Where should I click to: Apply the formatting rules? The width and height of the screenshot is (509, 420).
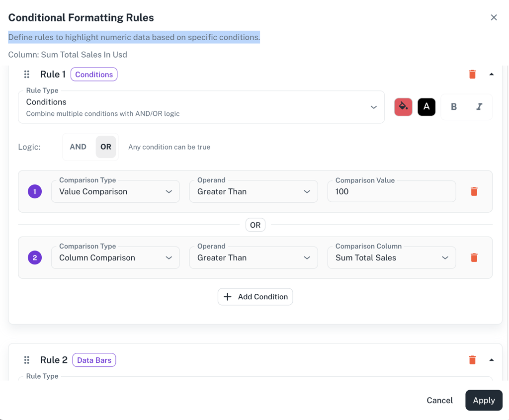[484, 401]
